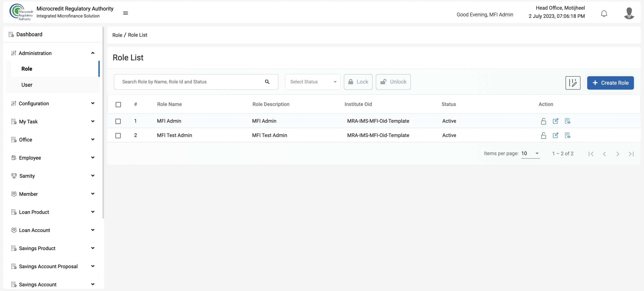Click 'Head Office, Motijheel' header text
The height and width of the screenshot is (291, 644).
click(560, 8)
